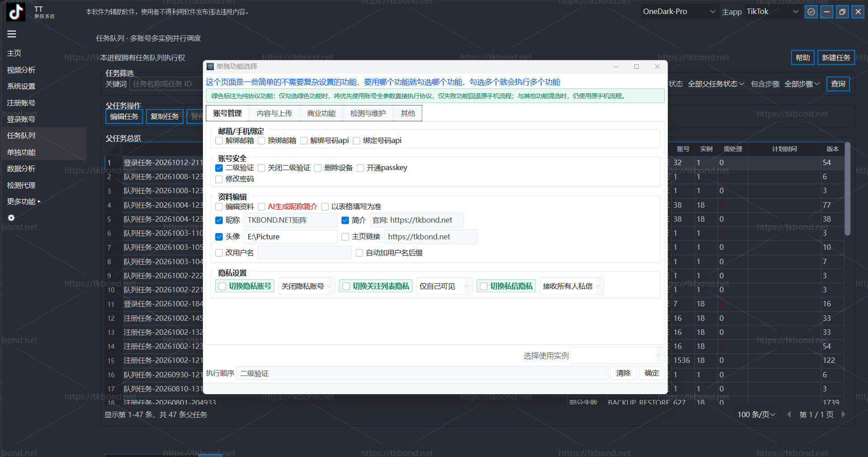The height and width of the screenshot is (457, 868).
Task: Go to previous page arrow
Action: [x=789, y=414]
